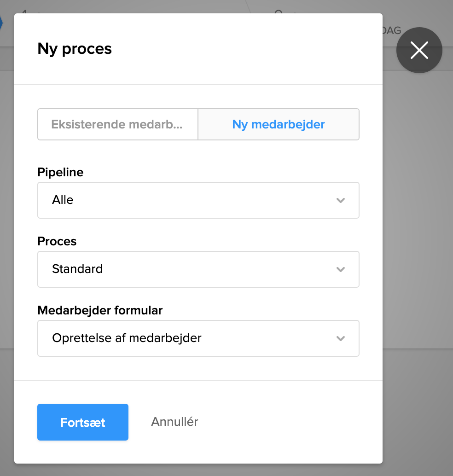Select the Ny medarbejder tab

pos(278,124)
